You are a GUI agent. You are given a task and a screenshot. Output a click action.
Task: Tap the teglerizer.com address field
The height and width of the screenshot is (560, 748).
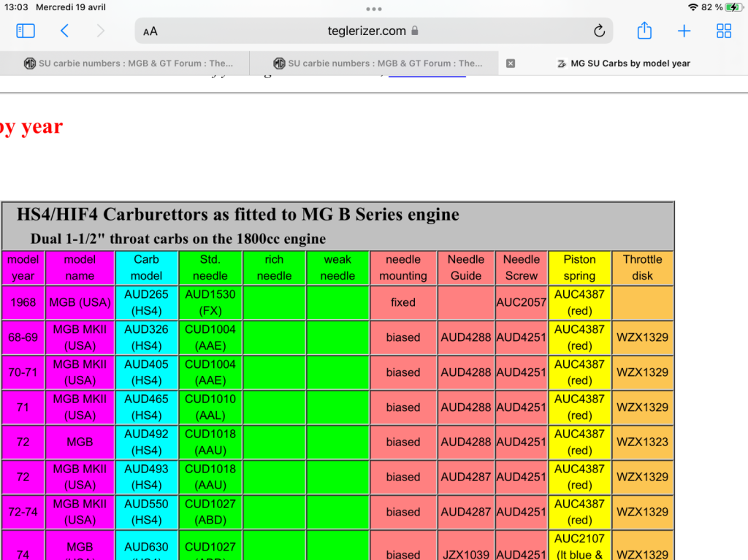coord(373,31)
